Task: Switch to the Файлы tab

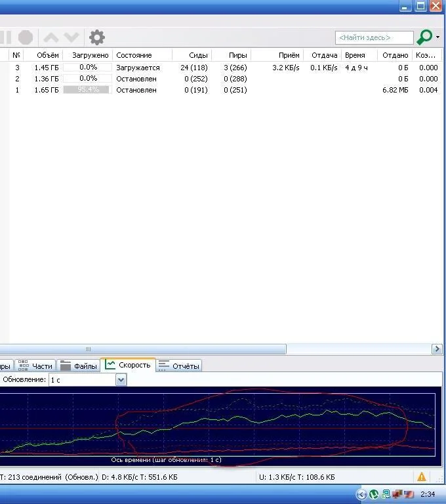Action: [x=79, y=366]
